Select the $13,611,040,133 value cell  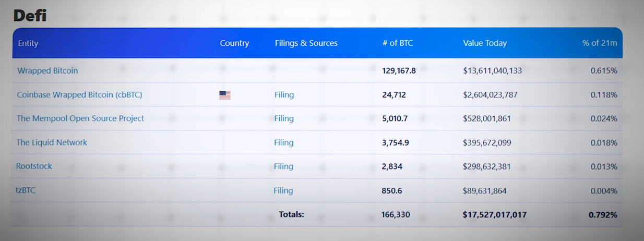(x=493, y=70)
